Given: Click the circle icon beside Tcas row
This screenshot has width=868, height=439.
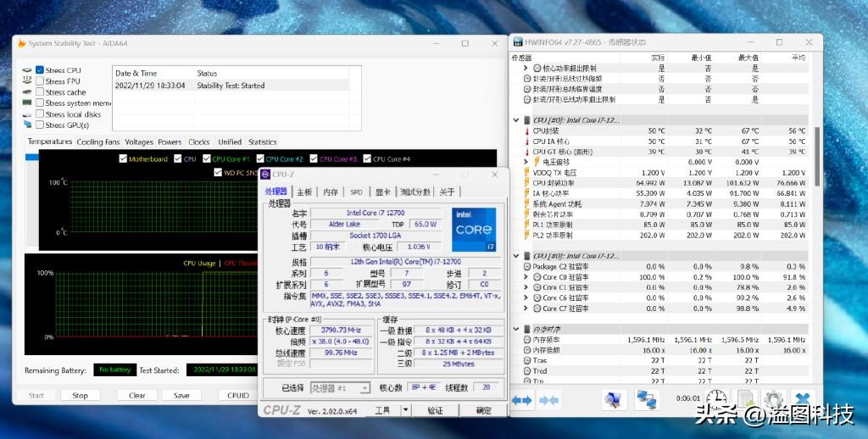Looking at the screenshot, I should coord(527,360).
